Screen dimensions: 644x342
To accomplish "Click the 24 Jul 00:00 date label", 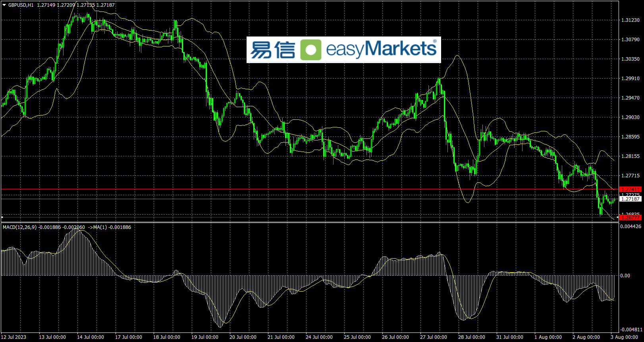I will click(319, 337).
